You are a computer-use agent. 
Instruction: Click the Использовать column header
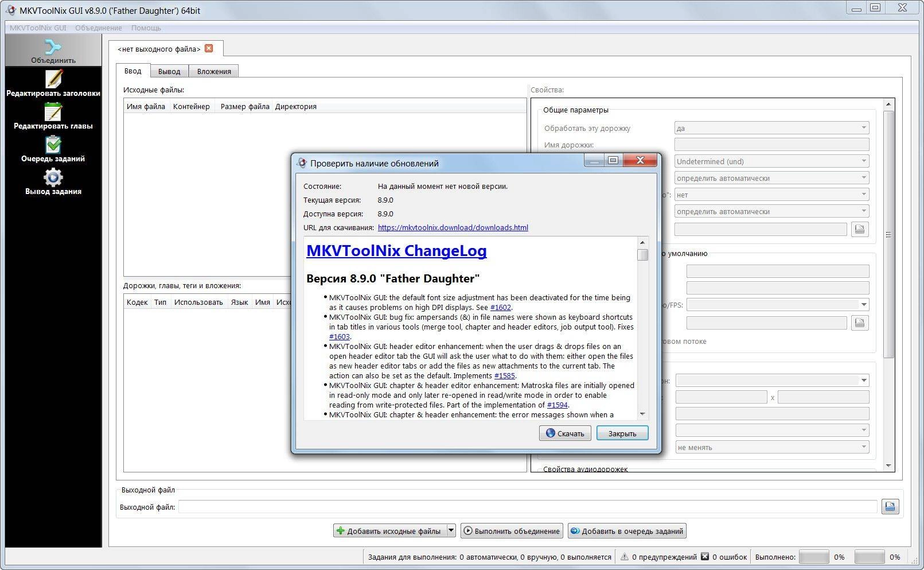tap(198, 302)
